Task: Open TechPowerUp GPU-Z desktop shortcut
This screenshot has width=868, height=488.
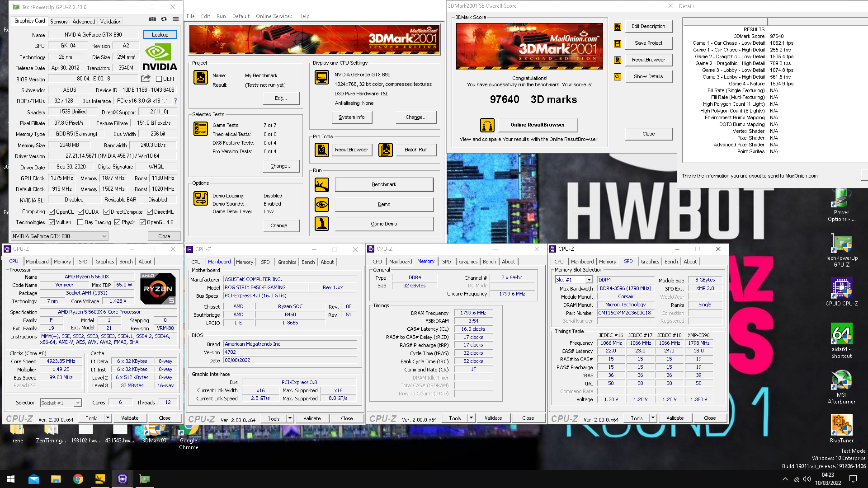Action: 841,251
